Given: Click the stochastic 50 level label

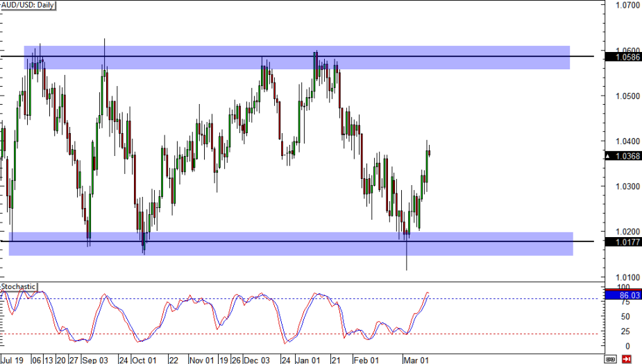Looking at the screenshot, I should 625,317.
